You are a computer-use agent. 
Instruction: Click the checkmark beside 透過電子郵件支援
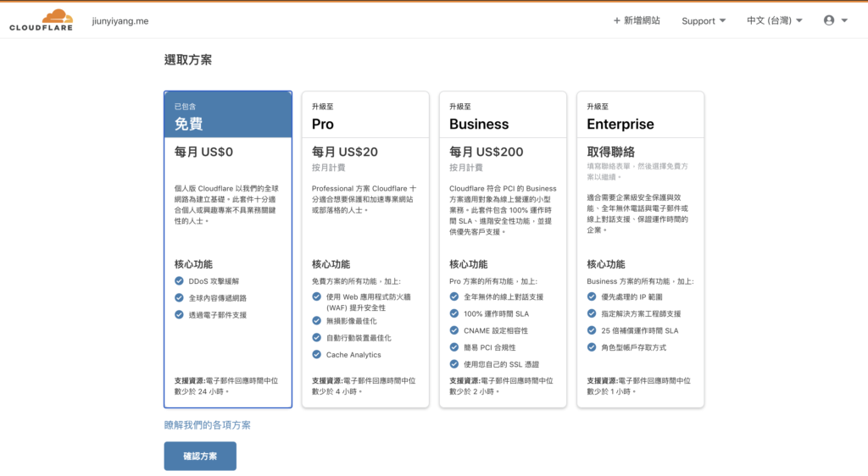(179, 314)
